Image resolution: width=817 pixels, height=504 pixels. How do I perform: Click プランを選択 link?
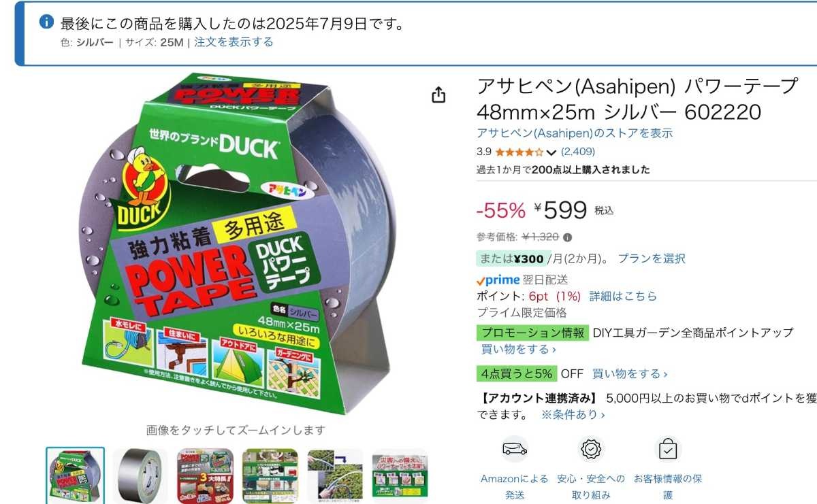tap(652, 258)
